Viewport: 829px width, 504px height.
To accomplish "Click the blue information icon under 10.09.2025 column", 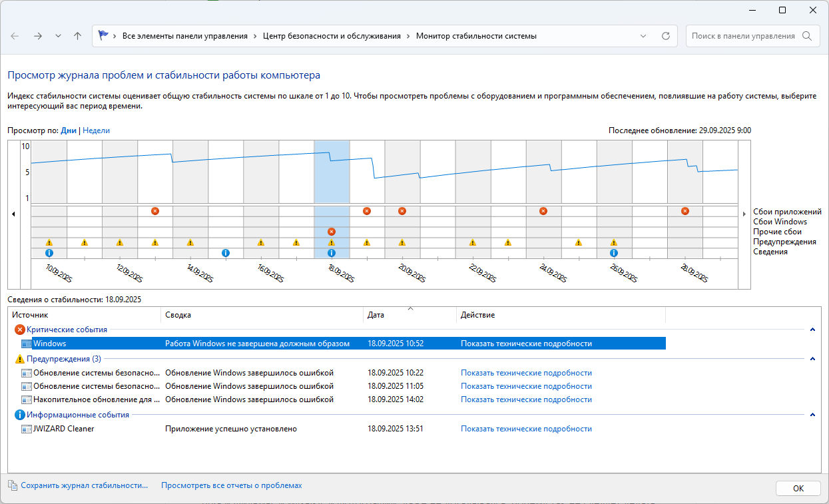I will (x=49, y=253).
